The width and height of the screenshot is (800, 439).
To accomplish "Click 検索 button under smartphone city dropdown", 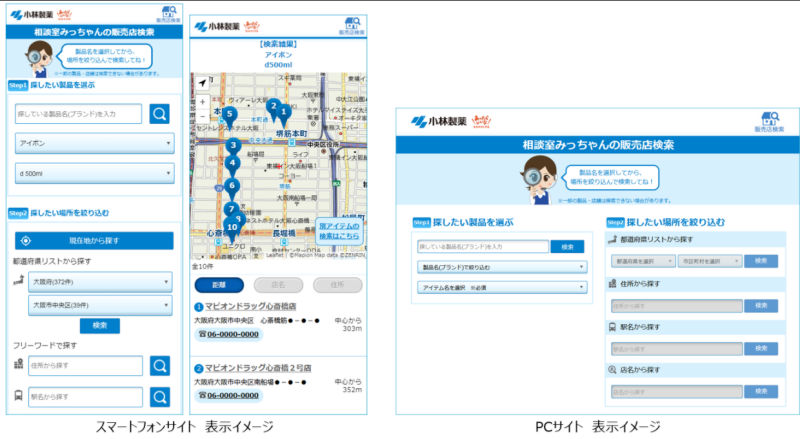I will click(x=100, y=326).
